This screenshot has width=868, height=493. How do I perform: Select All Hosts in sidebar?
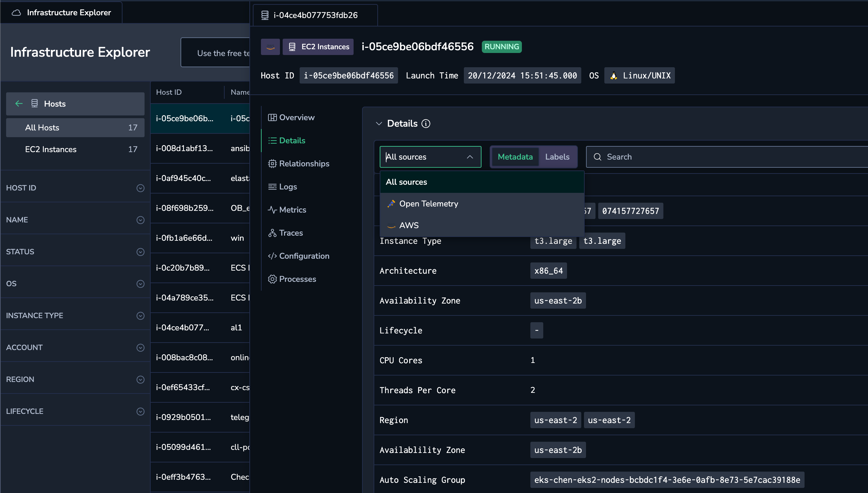click(x=75, y=128)
